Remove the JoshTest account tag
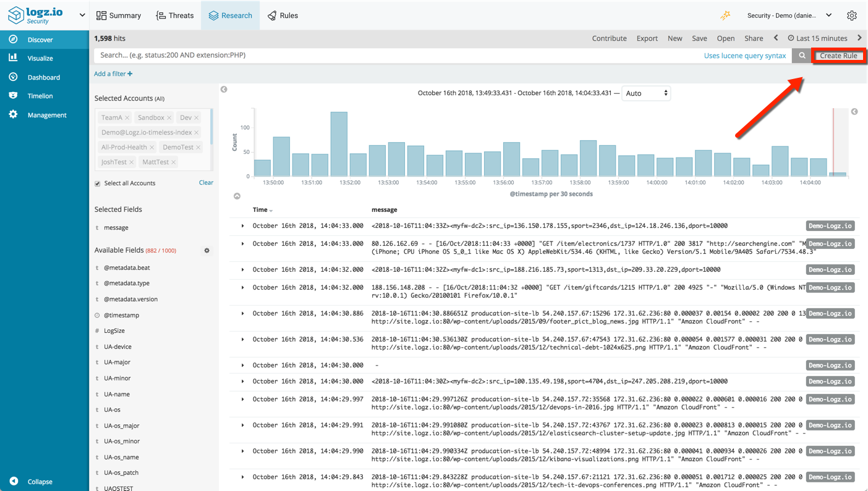 (131, 162)
